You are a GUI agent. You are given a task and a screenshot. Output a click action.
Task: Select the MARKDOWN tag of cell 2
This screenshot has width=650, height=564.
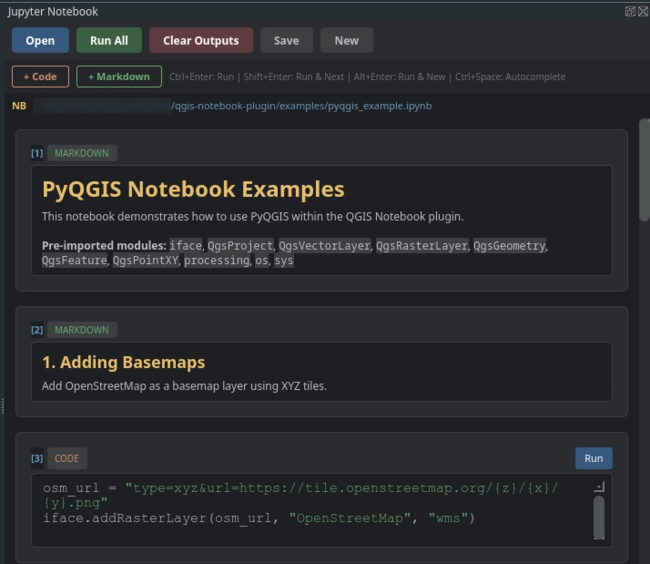82,329
